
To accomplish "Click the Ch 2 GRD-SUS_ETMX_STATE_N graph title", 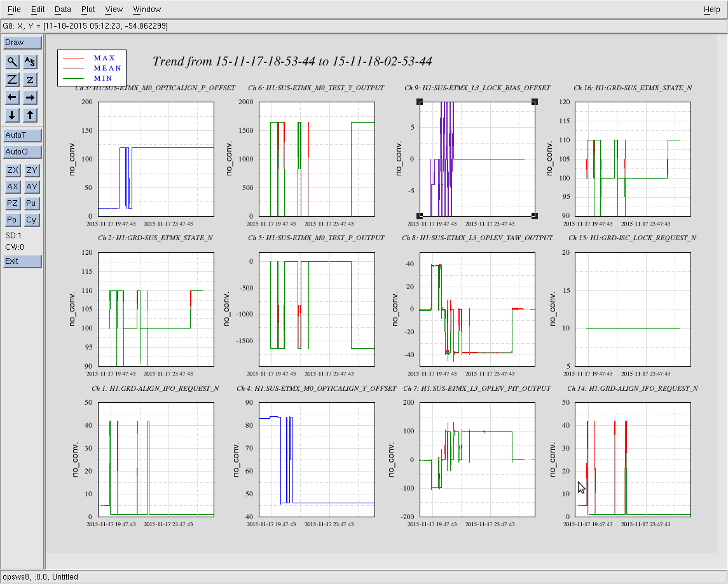I will click(155, 238).
